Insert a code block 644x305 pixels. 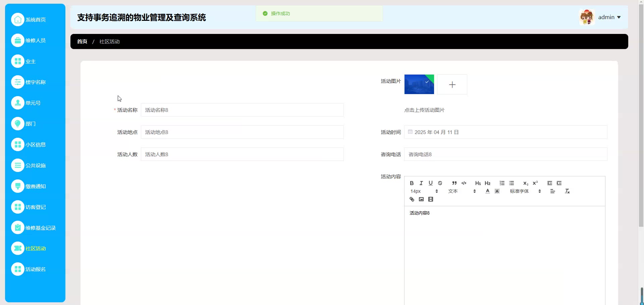coord(464,183)
